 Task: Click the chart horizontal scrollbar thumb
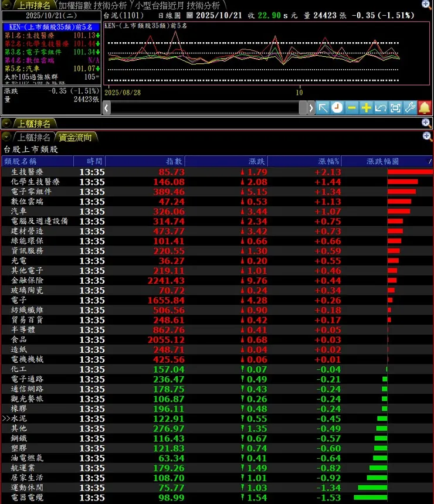[303, 108]
